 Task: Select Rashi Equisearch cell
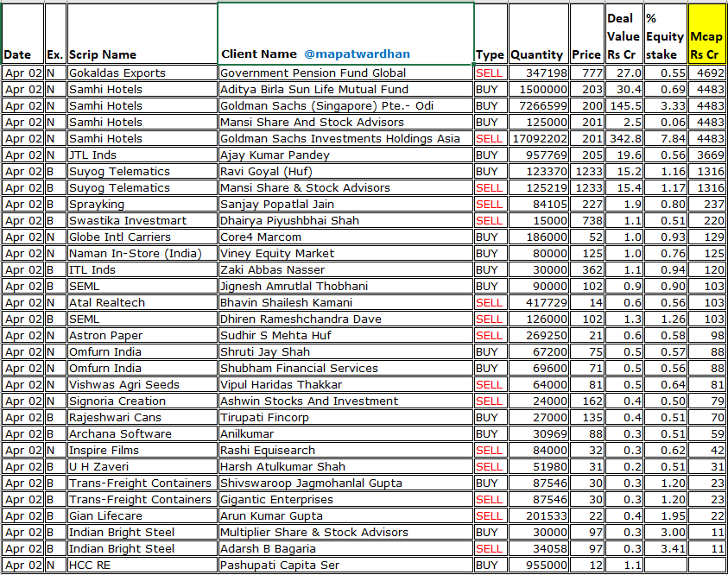(x=345, y=450)
